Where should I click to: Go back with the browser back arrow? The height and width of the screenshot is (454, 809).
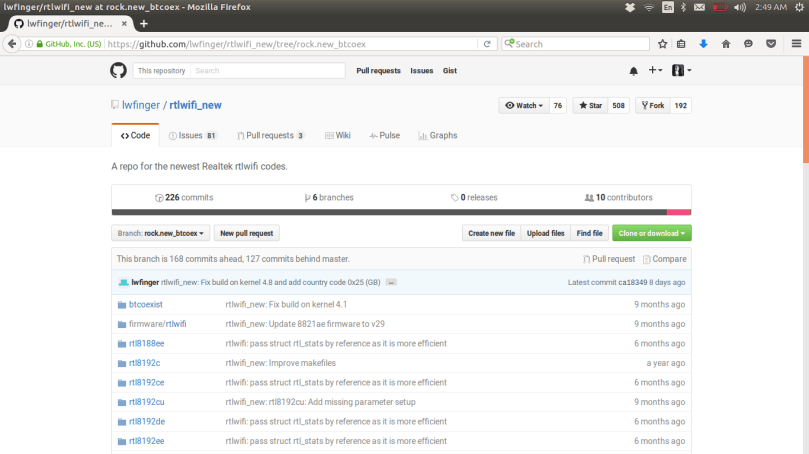12,44
